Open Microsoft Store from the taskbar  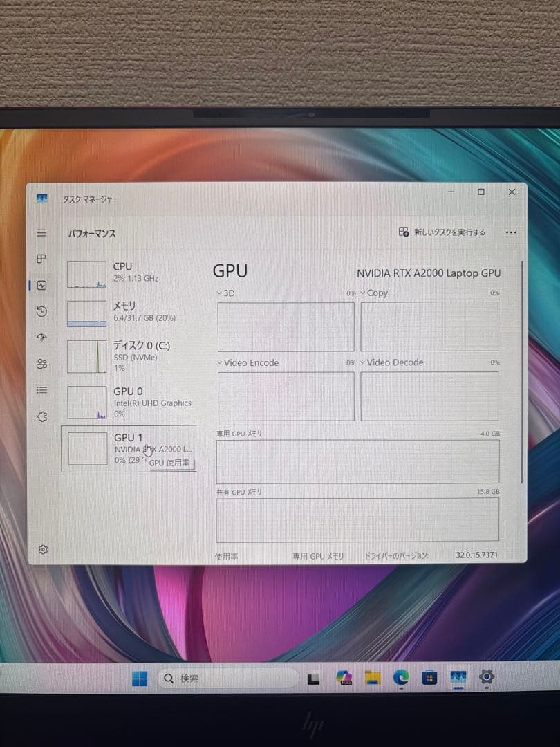tap(429, 677)
